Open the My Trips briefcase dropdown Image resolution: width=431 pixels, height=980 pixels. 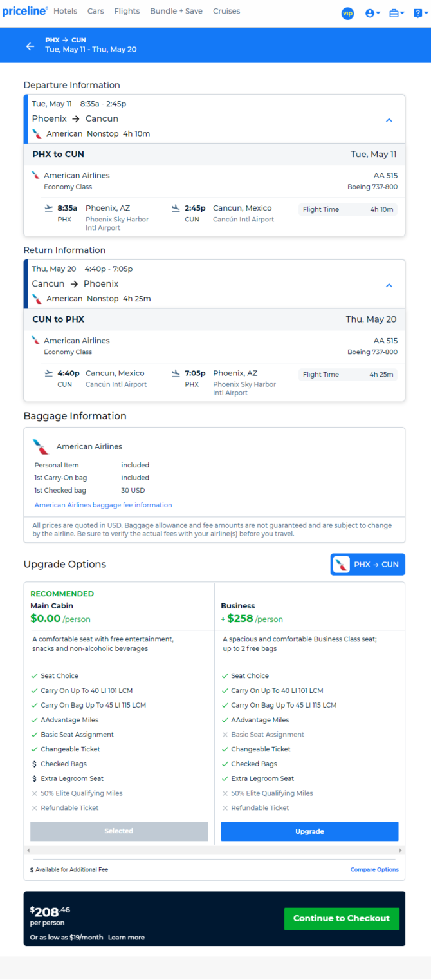click(x=397, y=13)
